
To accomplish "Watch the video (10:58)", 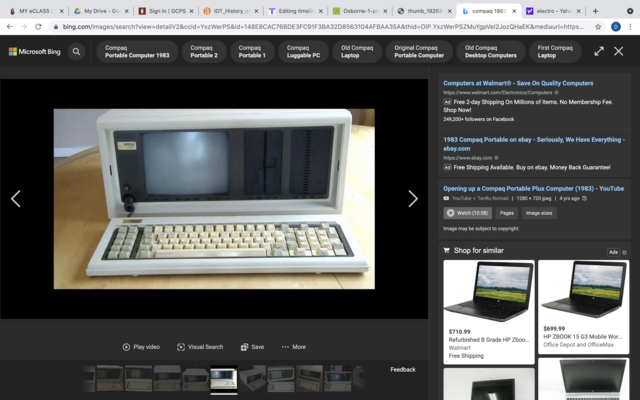I will pos(467,213).
